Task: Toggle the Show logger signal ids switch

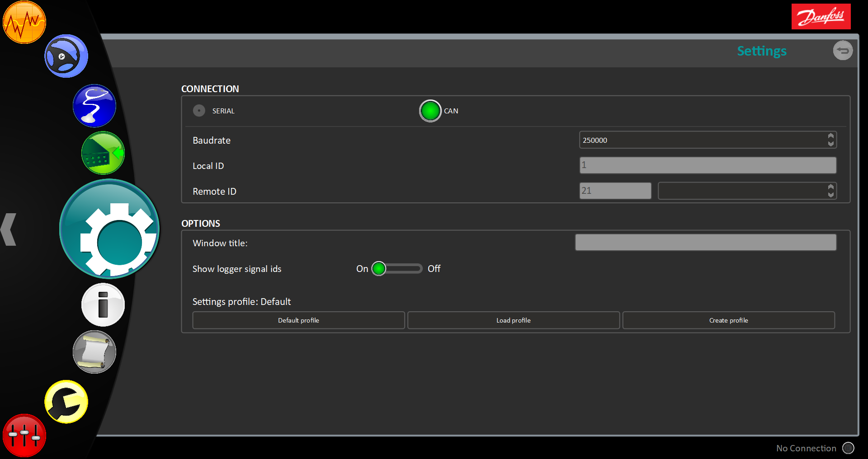Action: 397,269
